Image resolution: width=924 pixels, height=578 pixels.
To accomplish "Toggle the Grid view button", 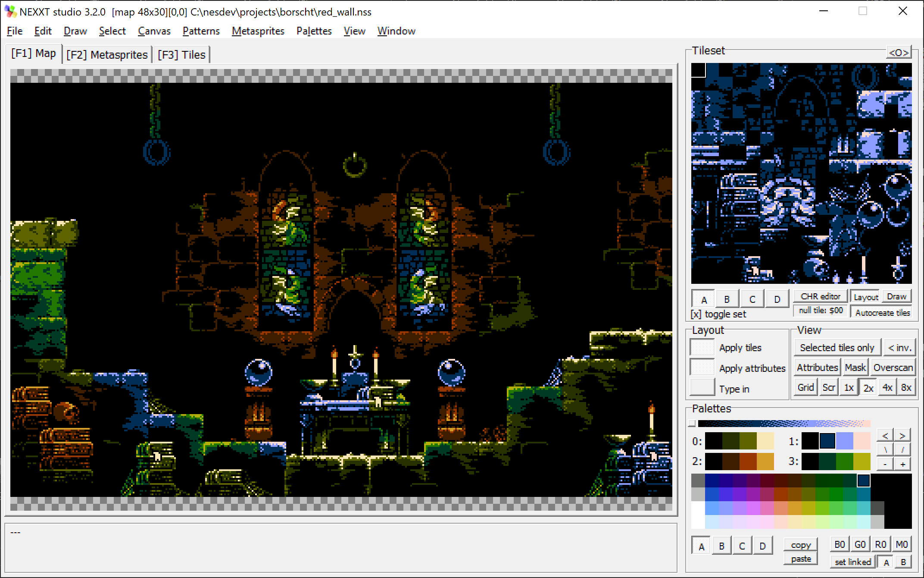I will coord(805,387).
